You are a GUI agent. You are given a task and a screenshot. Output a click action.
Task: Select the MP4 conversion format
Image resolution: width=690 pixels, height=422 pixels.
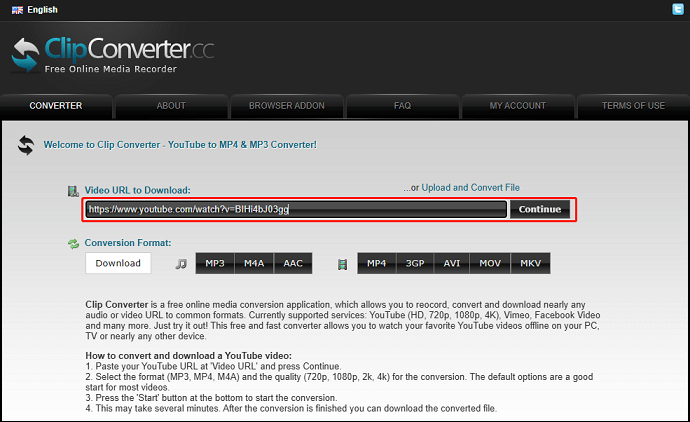pyautogui.click(x=376, y=263)
